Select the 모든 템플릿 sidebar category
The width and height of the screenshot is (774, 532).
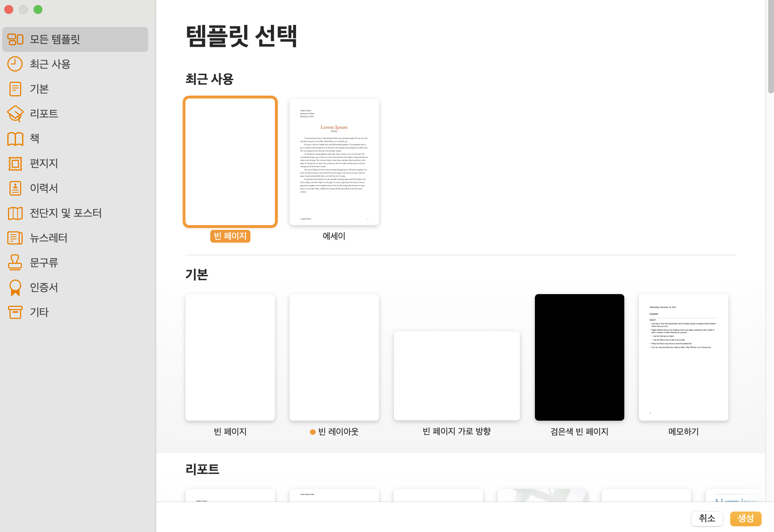click(75, 39)
